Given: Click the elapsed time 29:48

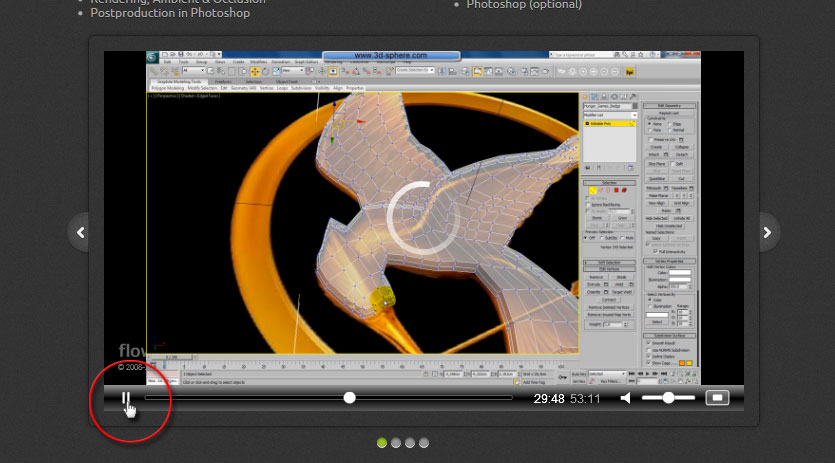Looking at the screenshot, I should 549,399.
